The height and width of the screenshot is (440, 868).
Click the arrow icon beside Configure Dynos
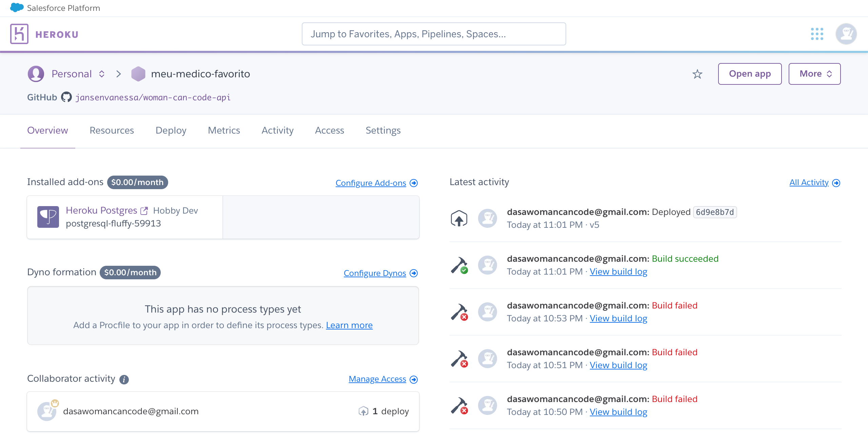(x=414, y=273)
